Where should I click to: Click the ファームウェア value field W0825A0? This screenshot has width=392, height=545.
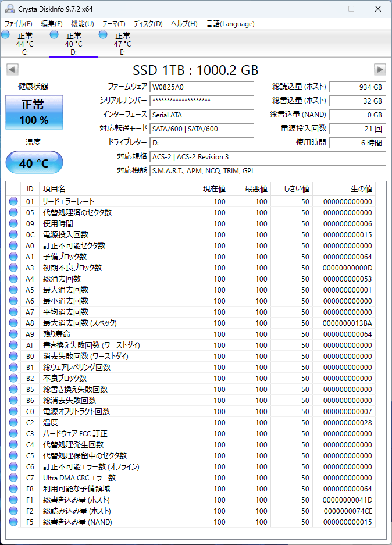click(201, 87)
